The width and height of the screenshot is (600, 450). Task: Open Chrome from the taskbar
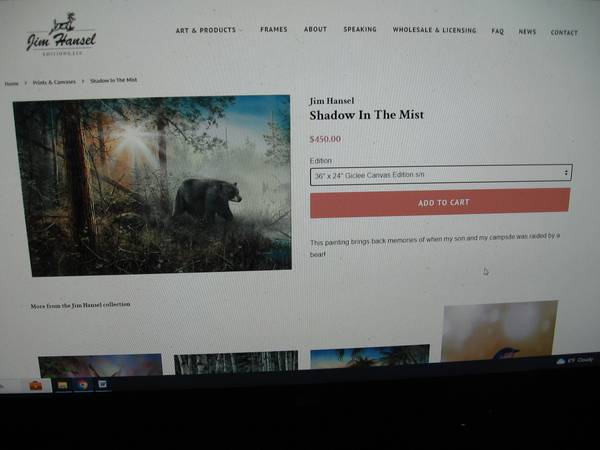click(x=83, y=385)
